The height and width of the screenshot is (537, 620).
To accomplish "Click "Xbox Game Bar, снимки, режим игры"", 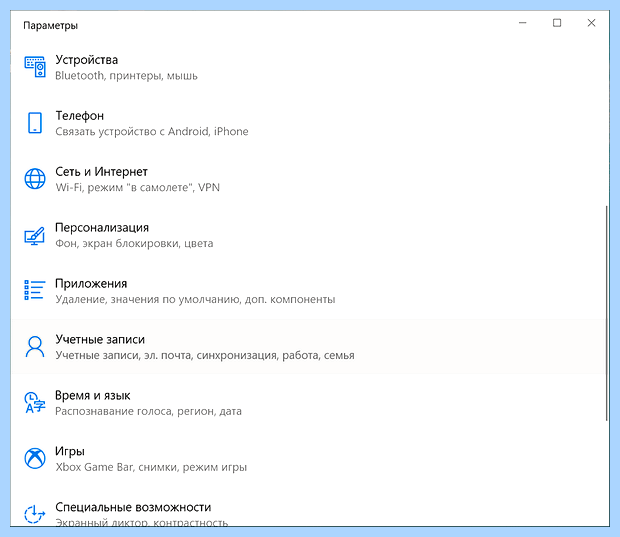I will (x=151, y=467).
